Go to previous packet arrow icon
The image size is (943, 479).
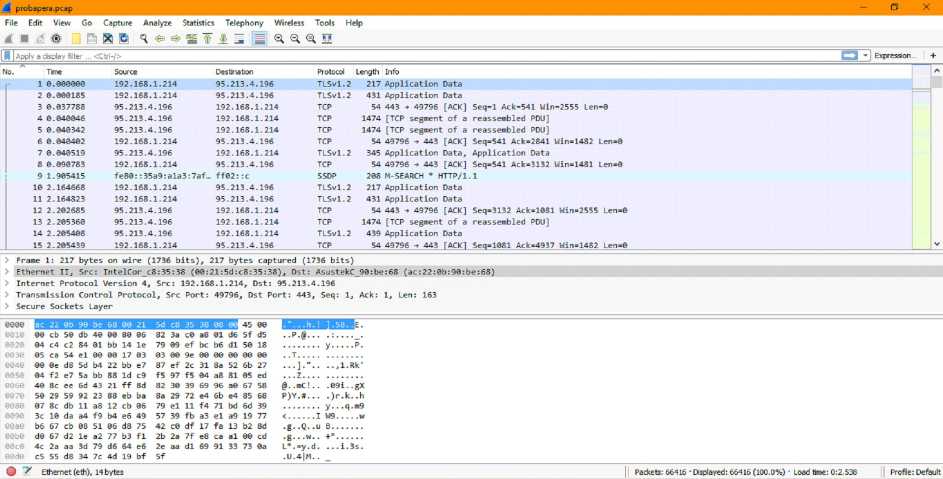point(160,39)
